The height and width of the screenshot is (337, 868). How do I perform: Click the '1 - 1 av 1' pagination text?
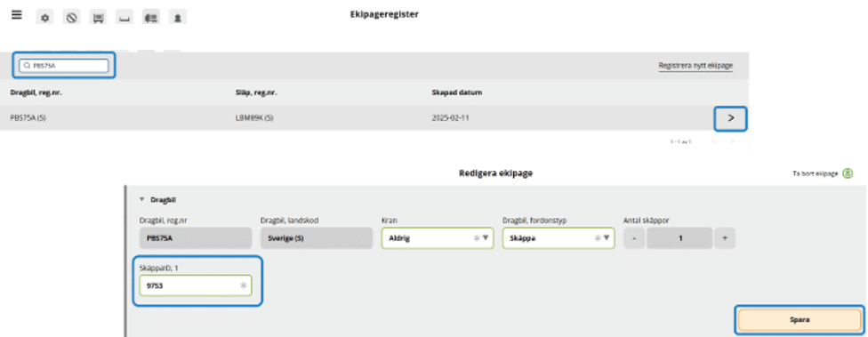[x=681, y=141]
